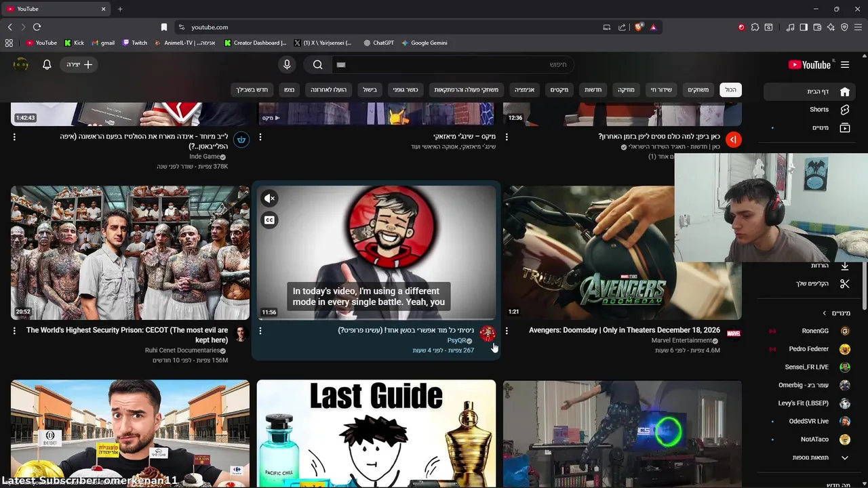Image resolution: width=868 pixels, height=488 pixels.
Task: Open YouTube notifications bell
Action: point(47,64)
